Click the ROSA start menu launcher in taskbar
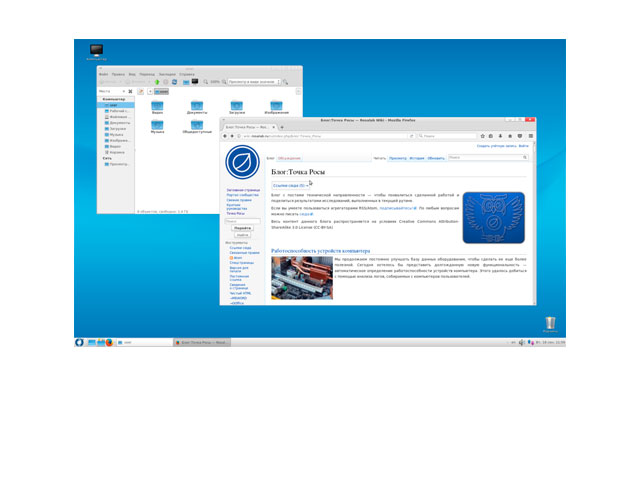This screenshot has width=640, height=480. coord(79,342)
